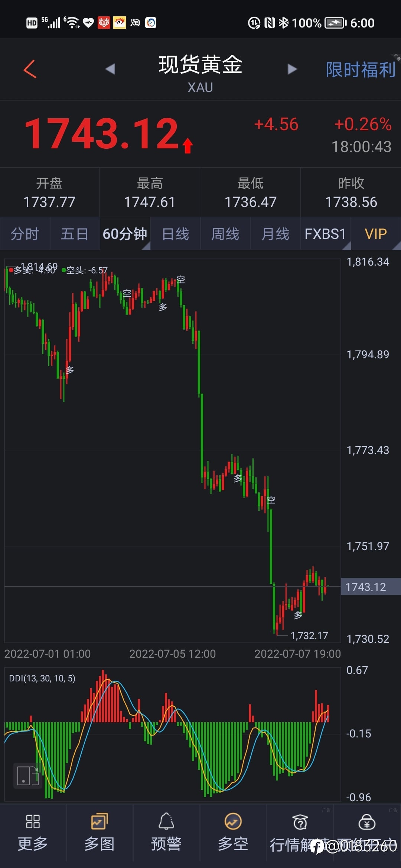
Task: Tap the Weibo notification icon
Action: (x=120, y=23)
